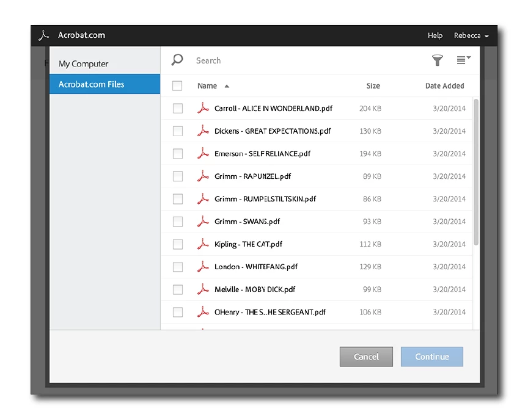Select the London - WHITEFANG.pdf filename
The height and width of the screenshot is (420, 528).
click(x=256, y=267)
